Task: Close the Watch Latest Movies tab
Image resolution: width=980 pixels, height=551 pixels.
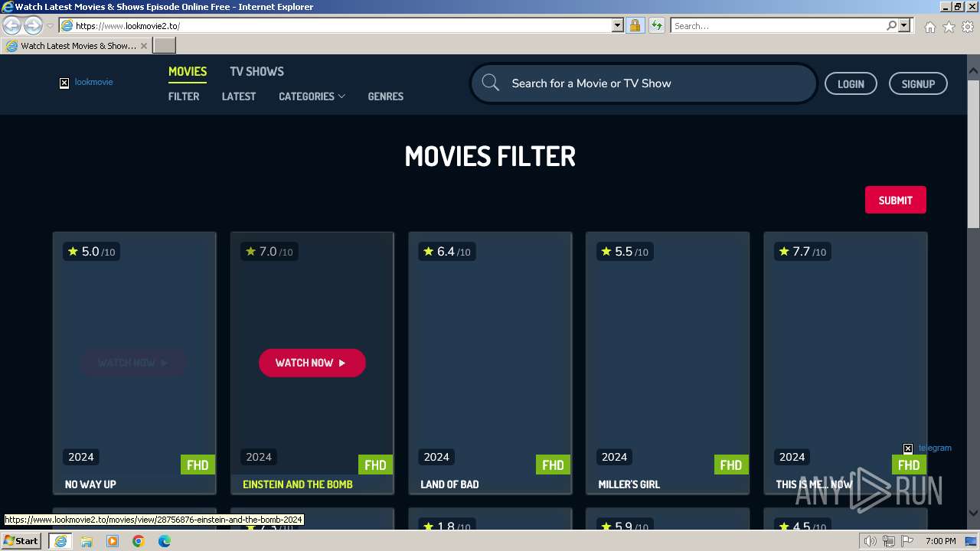Action: [x=144, y=46]
